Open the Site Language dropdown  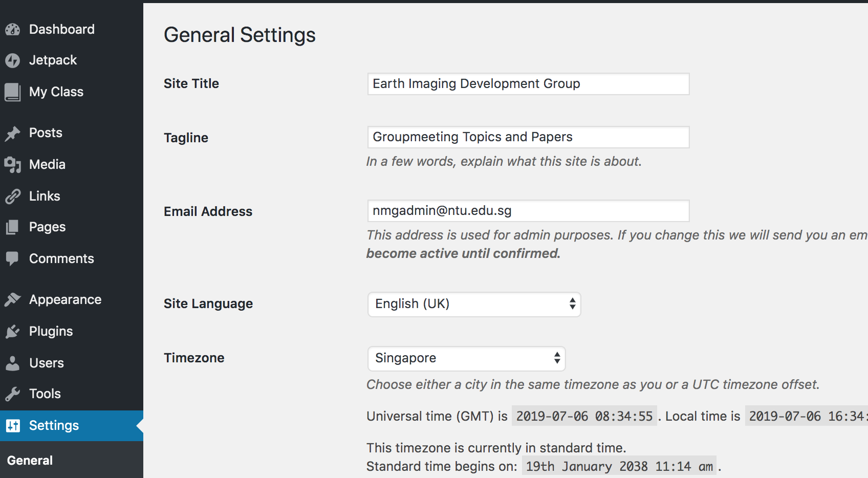pyautogui.click(x=473, y=304)
